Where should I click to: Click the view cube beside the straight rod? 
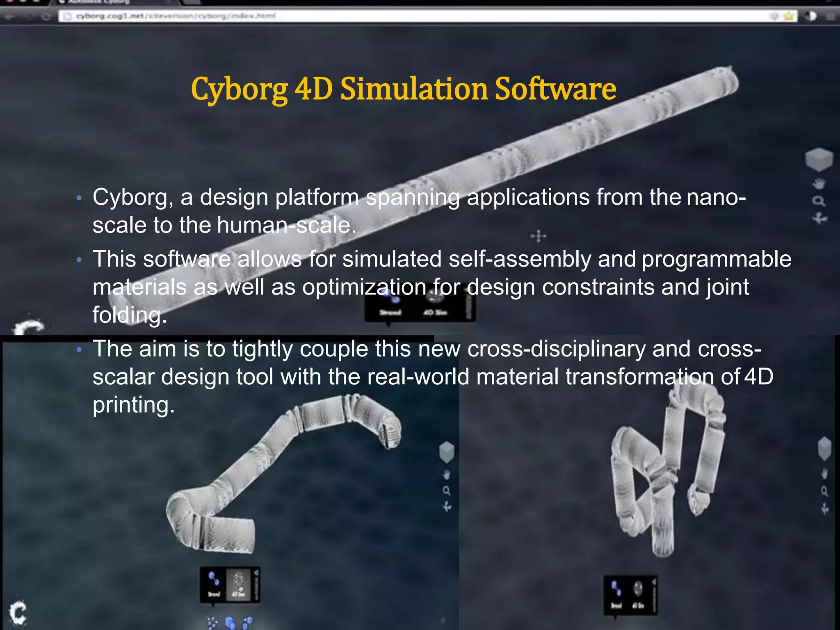(x=819, y=159)
